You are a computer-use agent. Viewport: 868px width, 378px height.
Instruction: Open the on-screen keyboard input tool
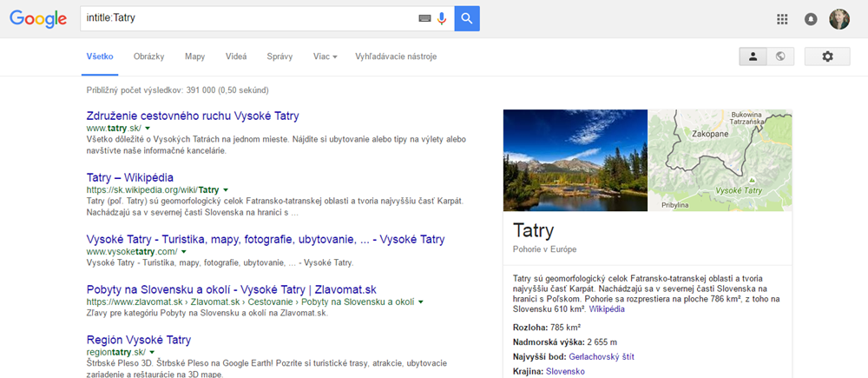(x=424, y=18)
